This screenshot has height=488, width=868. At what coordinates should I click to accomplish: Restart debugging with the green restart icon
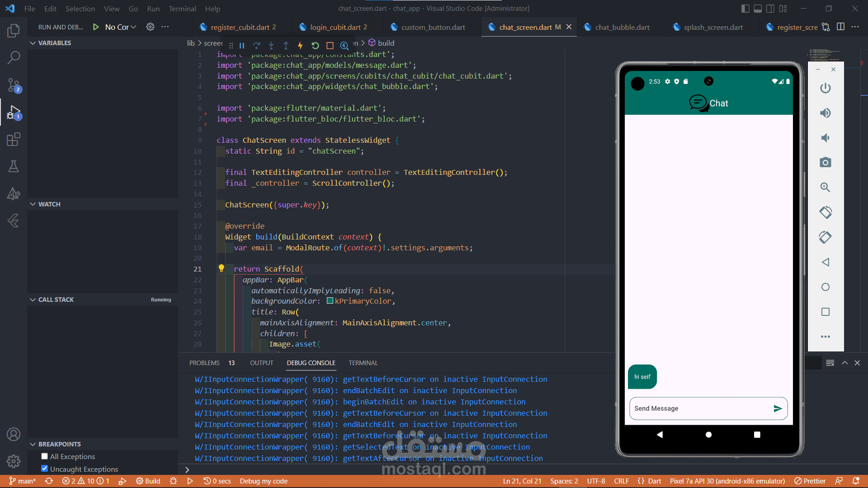(315, 45)
